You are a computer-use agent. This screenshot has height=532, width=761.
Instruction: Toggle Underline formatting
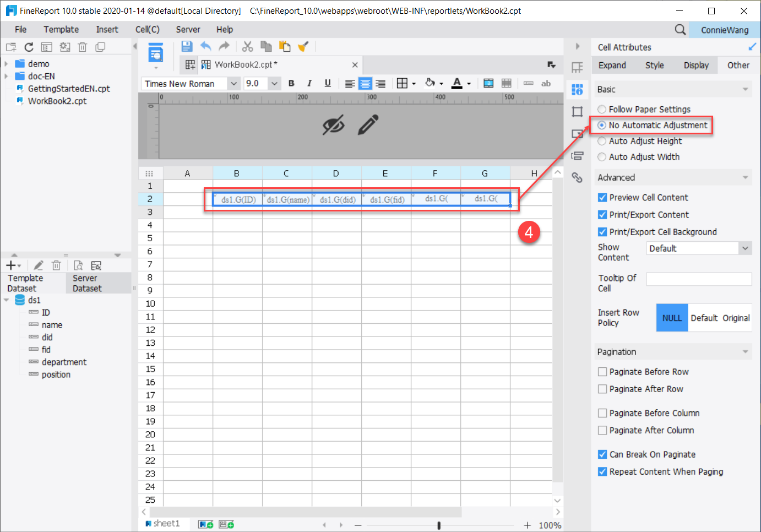(x=328, y=83)
